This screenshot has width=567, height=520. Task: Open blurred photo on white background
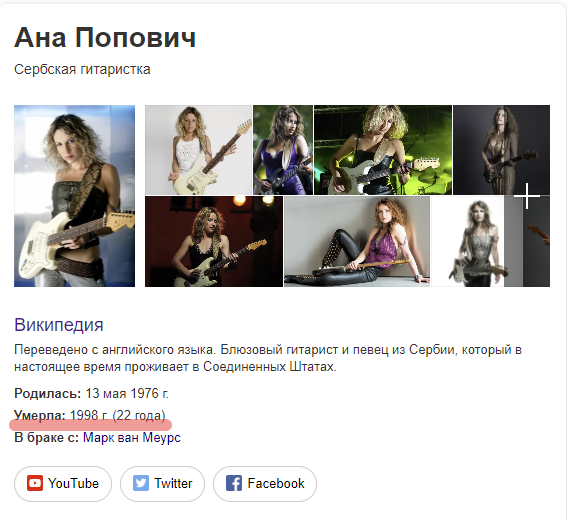(468, 242)
